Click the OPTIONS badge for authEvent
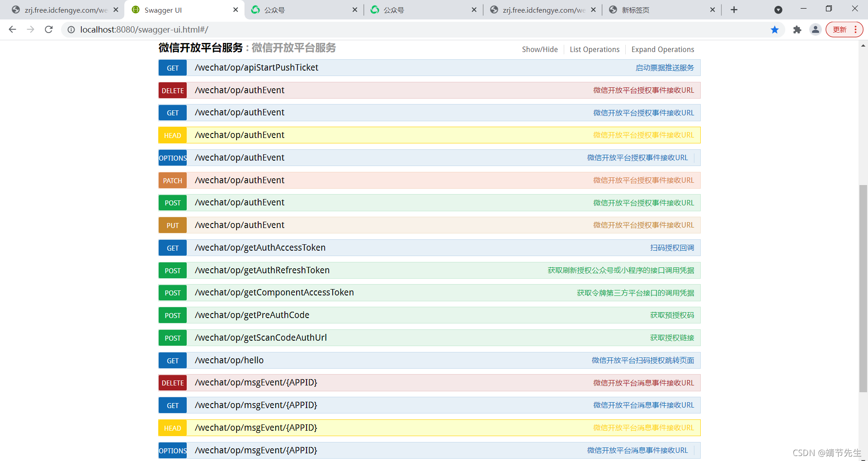Viewport: 868px width, 461px height. click(x=173, y=158)
